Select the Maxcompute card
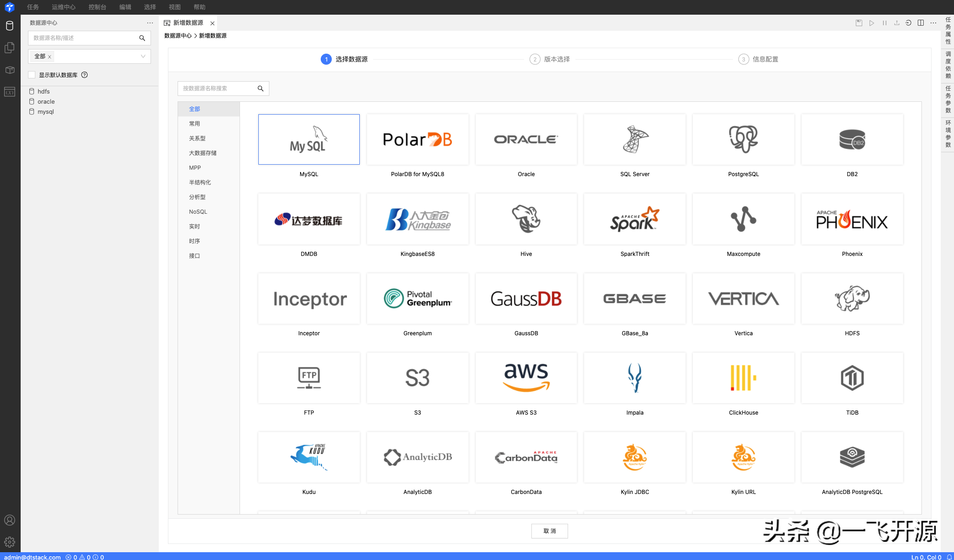The height and width of the screenshot is (560, 954). coord(743,219)
